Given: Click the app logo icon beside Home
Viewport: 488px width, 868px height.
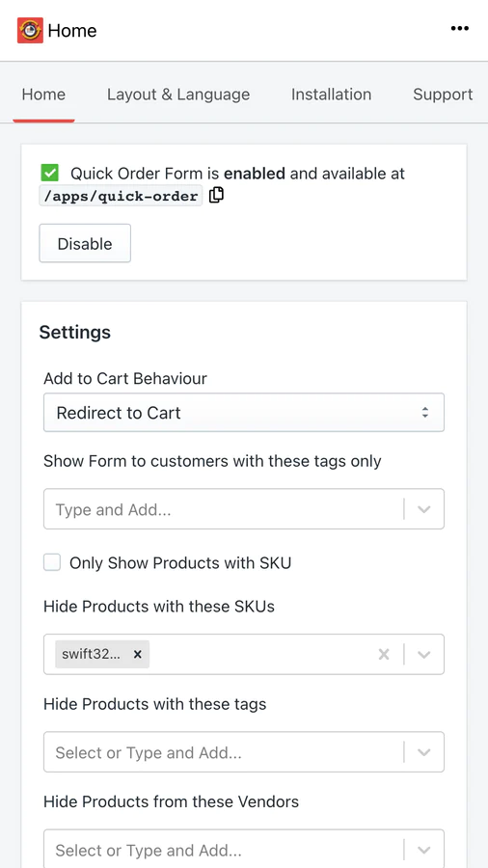Looking at the screenshot, I should (31, 31).
